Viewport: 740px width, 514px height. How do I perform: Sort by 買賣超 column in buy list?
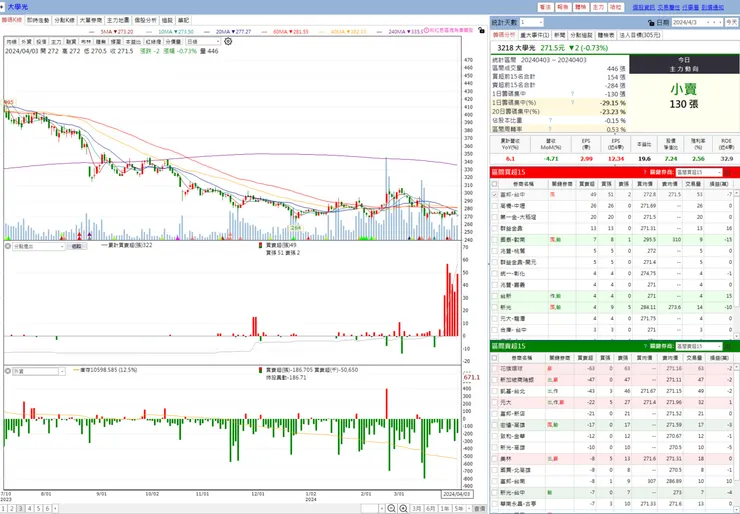[x=587, y=184]
